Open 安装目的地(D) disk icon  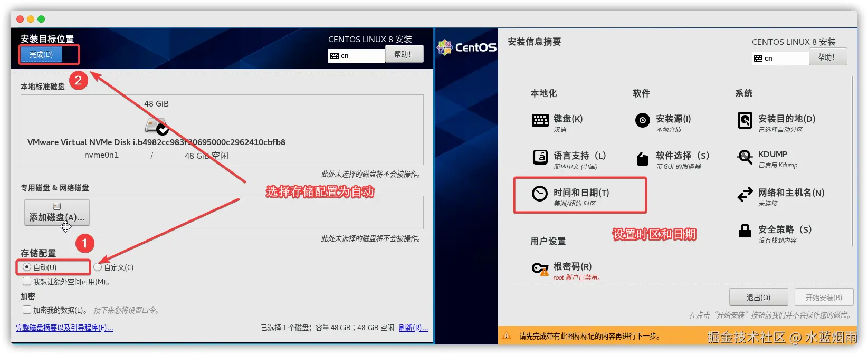tap(745, 120)
